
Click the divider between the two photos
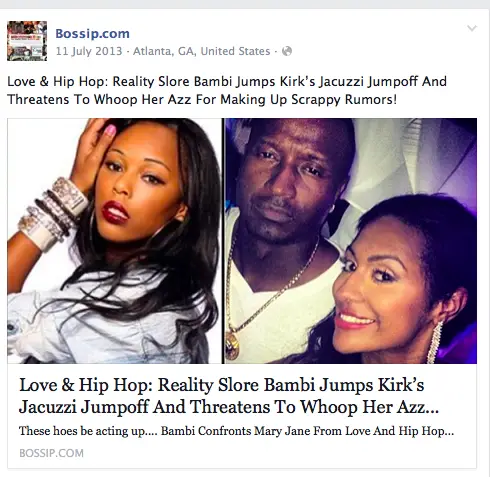(223, 241)
